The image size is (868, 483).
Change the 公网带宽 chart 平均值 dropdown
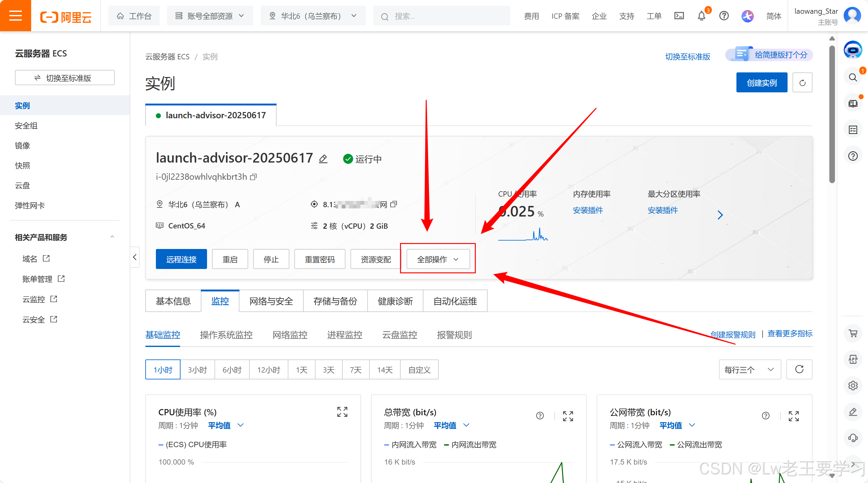677,425
